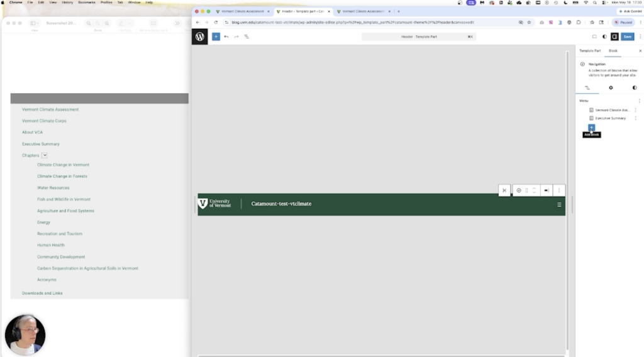Image resolution: width=644 pixels, height=357 pixels.
Task: Save the header template part
Action: pyautogui.click(x=627, y=36)
